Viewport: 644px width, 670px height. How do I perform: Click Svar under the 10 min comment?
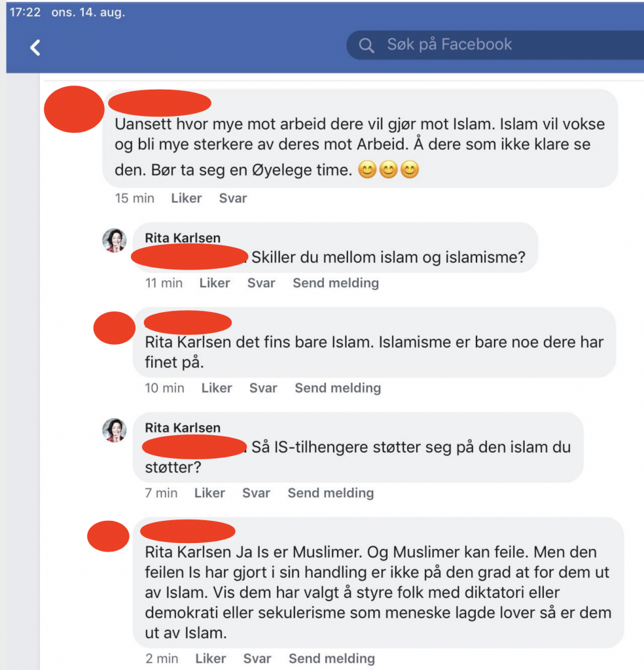pyautogui.click(x=263, y=388)
